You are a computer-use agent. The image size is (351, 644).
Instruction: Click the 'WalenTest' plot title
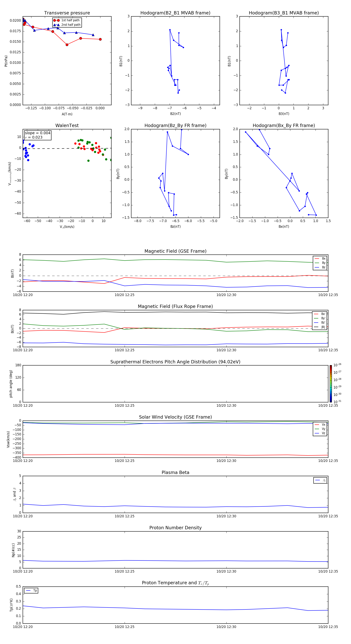tap(67, 125)
